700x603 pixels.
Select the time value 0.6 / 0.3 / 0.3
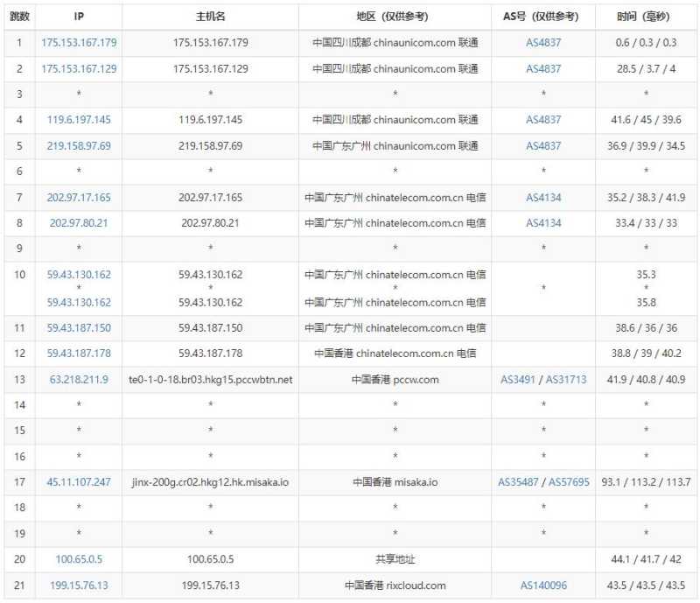point(646,43)
